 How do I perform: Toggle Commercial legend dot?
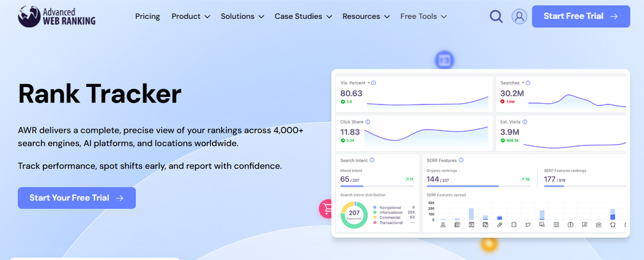coord(375,217)
